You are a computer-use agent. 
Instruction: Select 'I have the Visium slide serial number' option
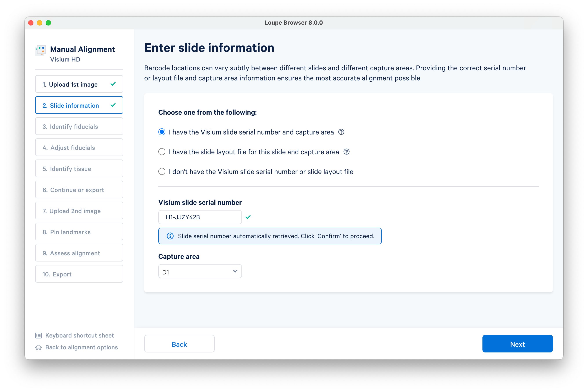(162, 132)
